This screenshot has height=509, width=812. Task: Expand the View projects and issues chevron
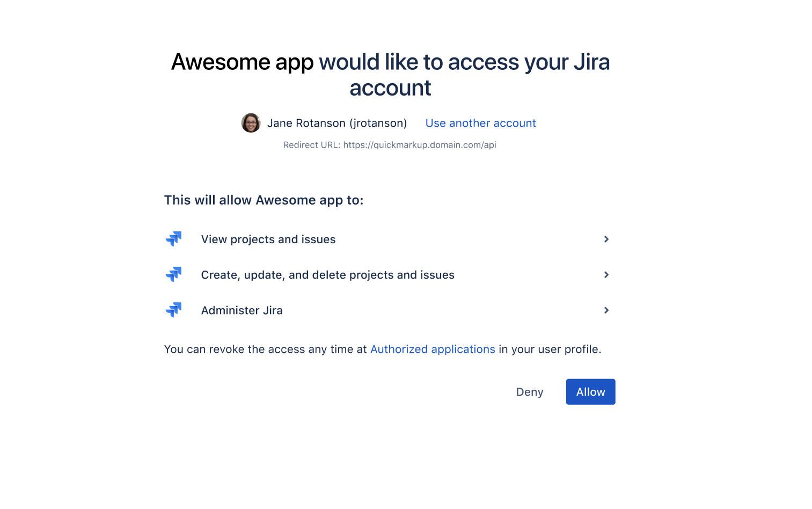(x=606, y=239)
